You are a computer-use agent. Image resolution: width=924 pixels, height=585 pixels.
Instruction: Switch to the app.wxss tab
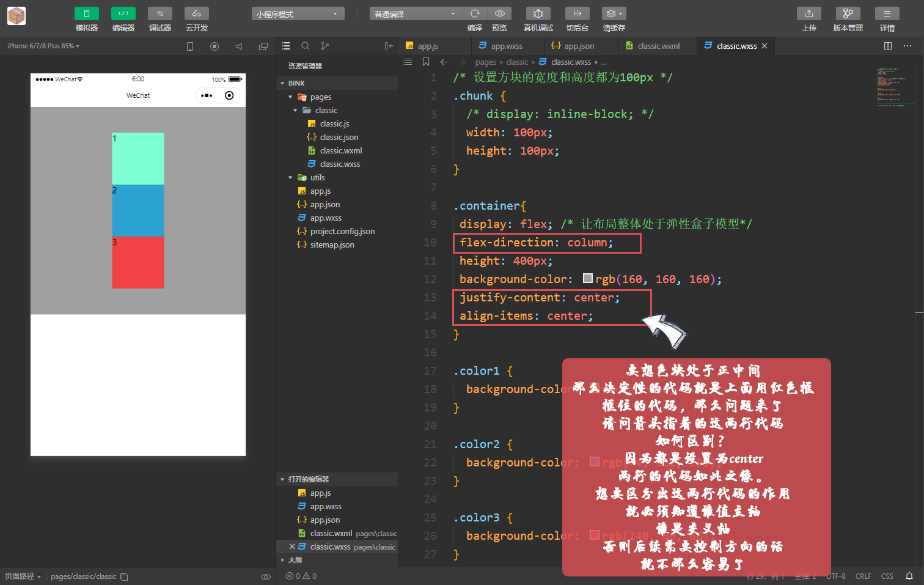click(x=507, y=45)
